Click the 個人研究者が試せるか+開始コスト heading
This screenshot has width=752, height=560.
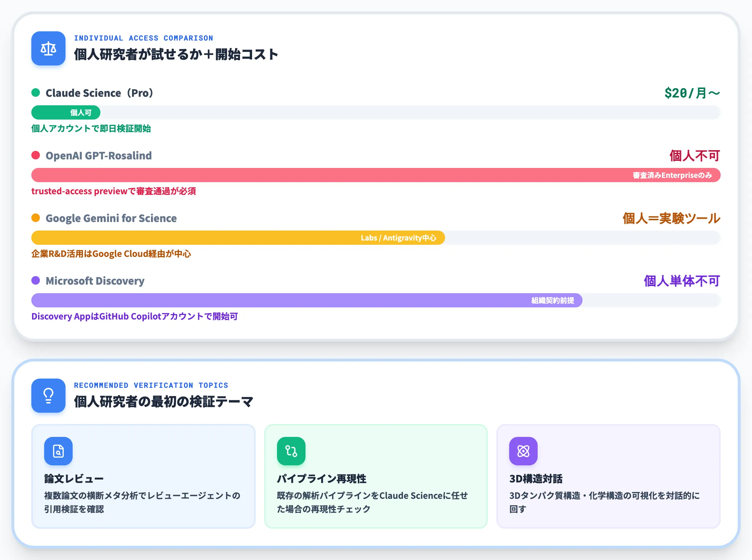click(x=176, y=54)
